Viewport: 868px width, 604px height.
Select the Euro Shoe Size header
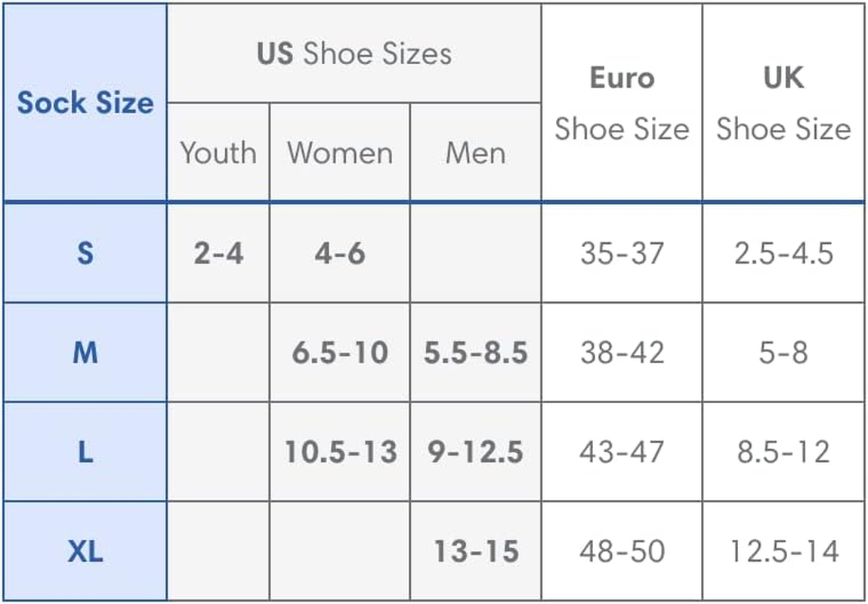coord(622,103)
